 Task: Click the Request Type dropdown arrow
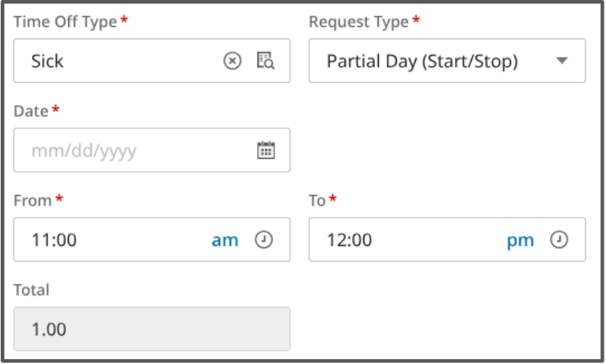(562, 61)
